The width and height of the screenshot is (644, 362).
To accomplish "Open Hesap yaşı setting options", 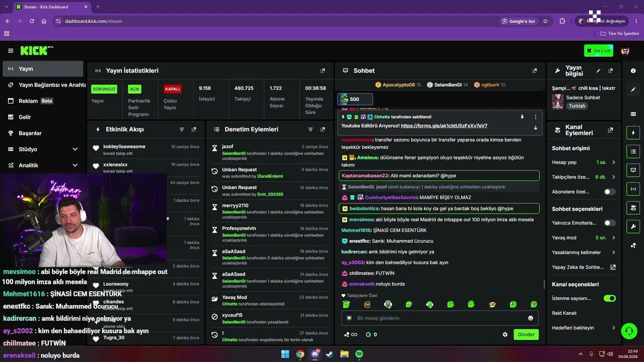I will (x=584, y=162).
